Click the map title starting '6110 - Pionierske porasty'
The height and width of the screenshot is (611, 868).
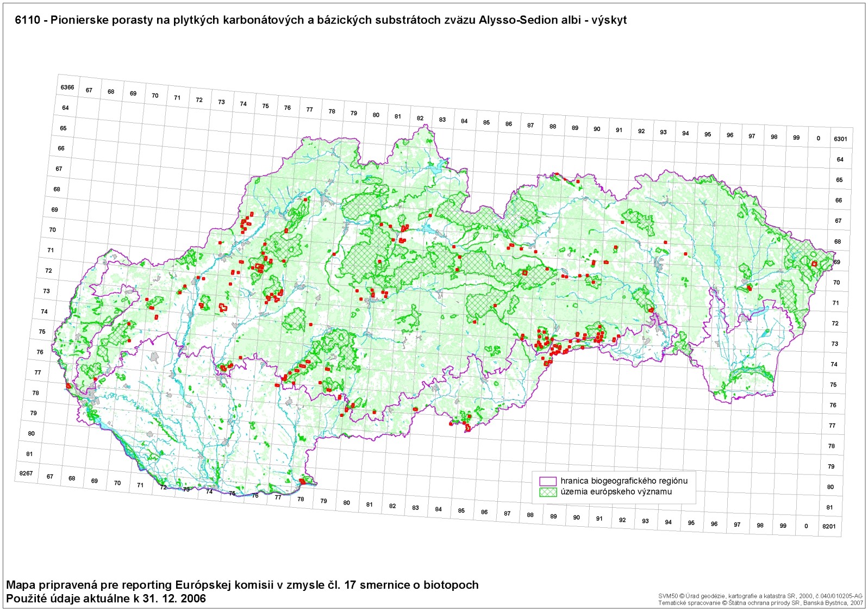(x=321, y=20)
